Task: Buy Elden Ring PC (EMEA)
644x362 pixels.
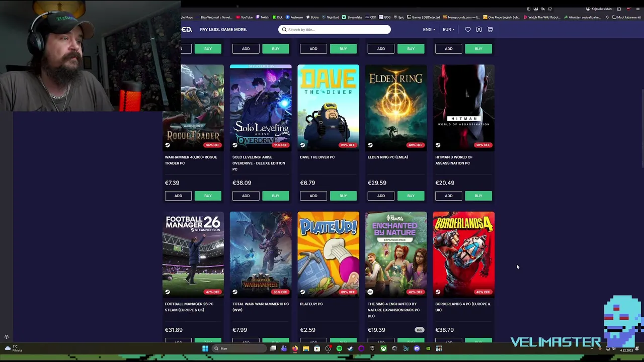Action: (411, 196)
